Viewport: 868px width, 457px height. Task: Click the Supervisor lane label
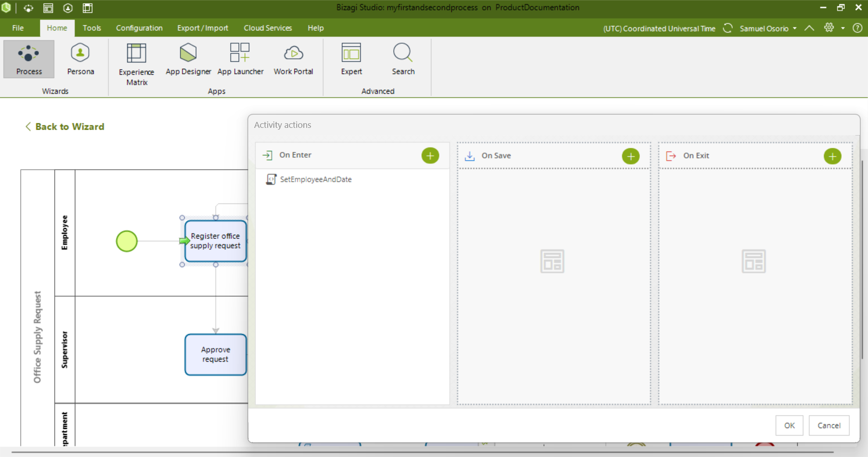[x=65, y=350]
